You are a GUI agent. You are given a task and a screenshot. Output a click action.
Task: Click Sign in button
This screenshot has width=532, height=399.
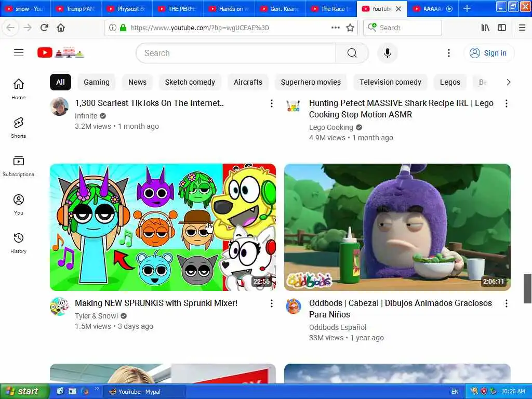coord(489,53)
